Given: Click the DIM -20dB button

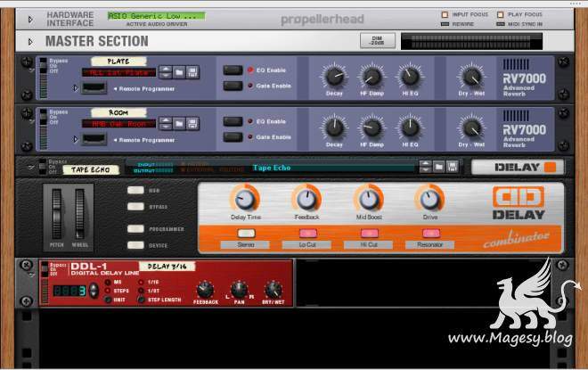Looking at the screenshot, I should click(x=377, y=40).
